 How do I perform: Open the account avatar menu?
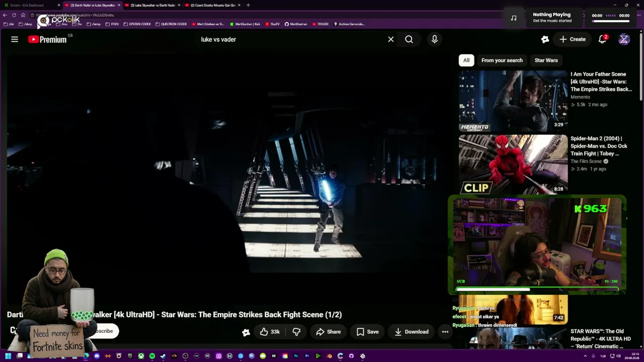coord(624,39)
